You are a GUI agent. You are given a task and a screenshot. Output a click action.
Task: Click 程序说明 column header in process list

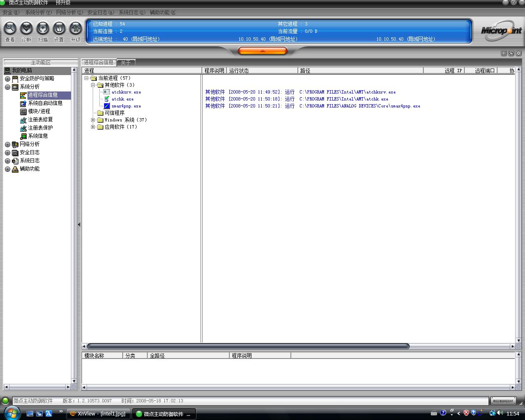tap(214, 71)
